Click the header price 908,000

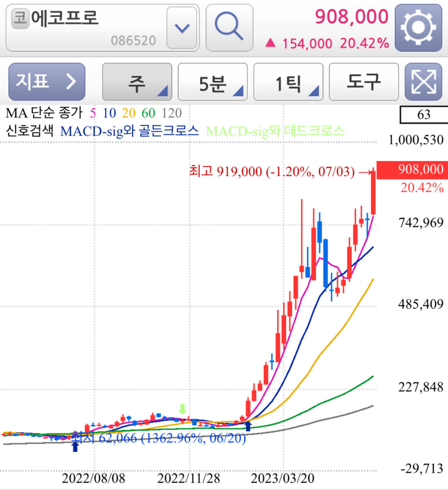352,16
